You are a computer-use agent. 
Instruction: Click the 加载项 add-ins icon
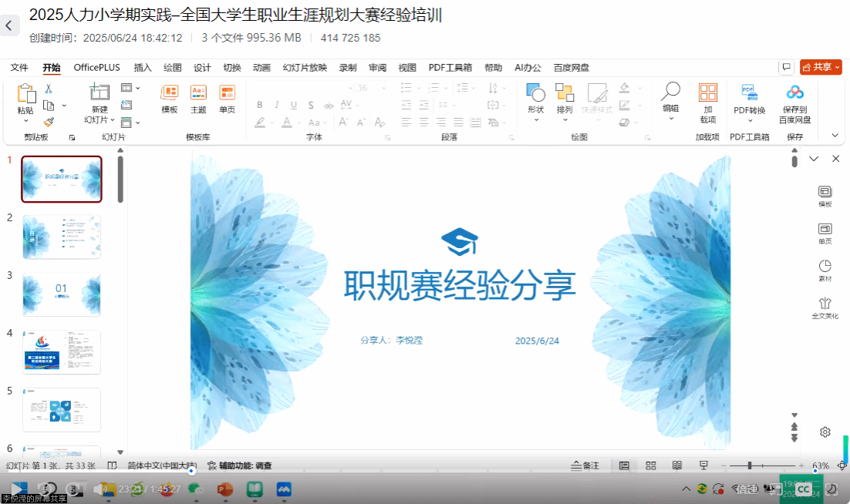[x=707, y=95]
